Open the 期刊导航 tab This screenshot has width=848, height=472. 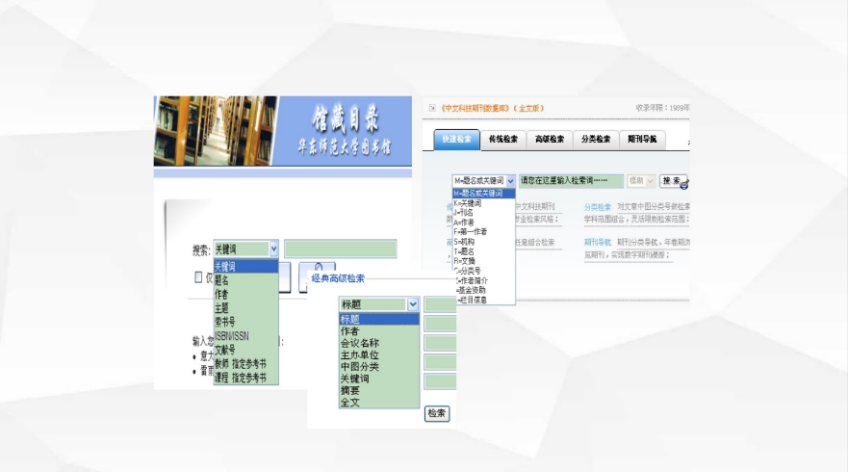643,139
